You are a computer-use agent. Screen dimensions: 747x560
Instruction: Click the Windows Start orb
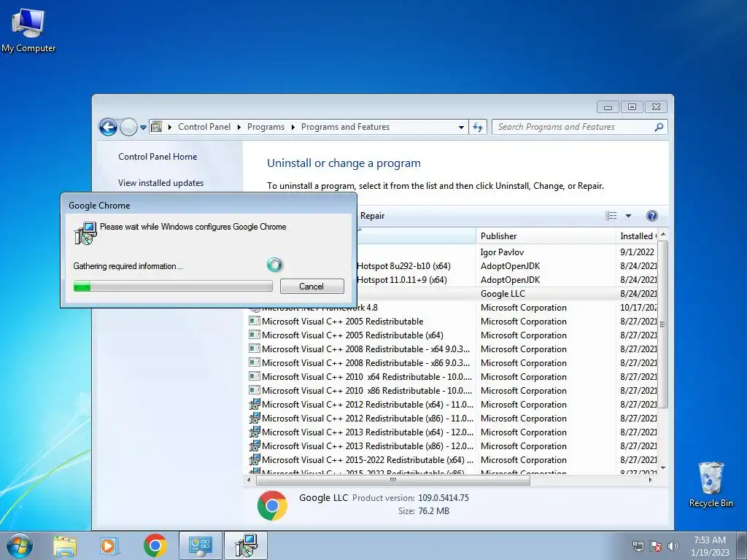pos(20,545)
